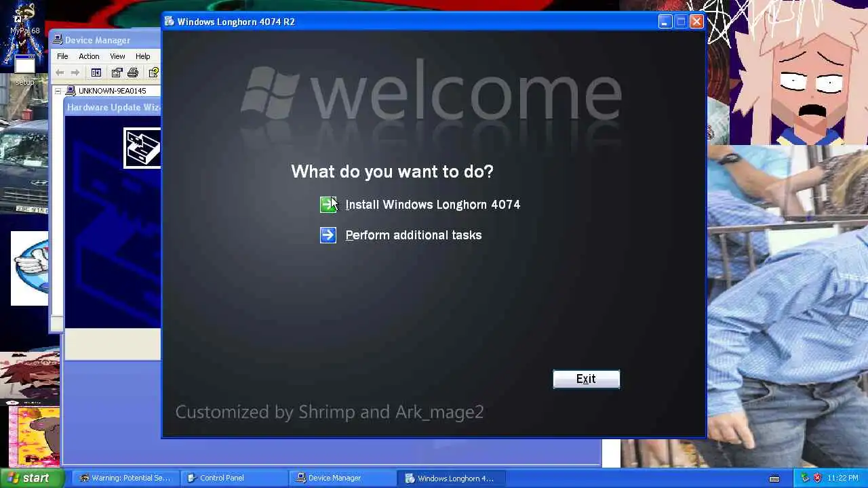Click the Exit button in Longhorn setup
This screenshot has width=868, height=488.
click(587, 379)
